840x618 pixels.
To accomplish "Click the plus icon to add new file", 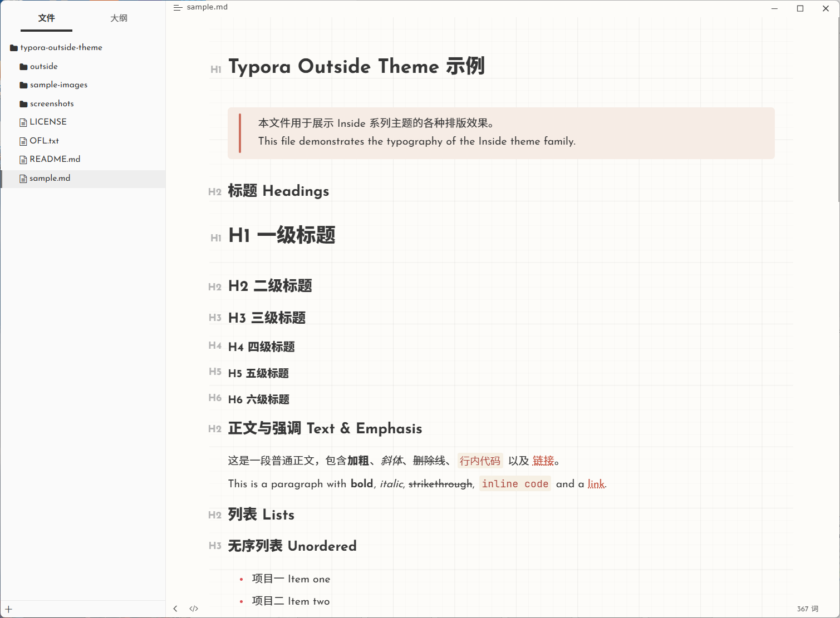I will (x=8, y=610).
